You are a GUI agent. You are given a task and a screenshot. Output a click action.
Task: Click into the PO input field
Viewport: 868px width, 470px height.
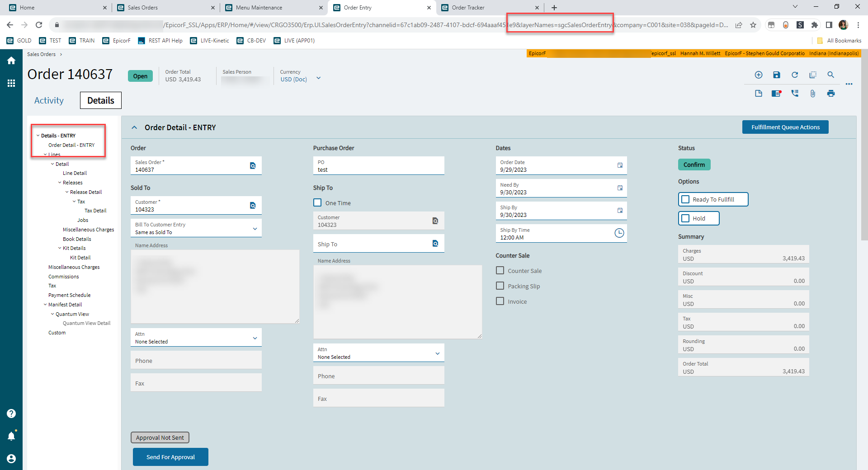coord(378,169)
